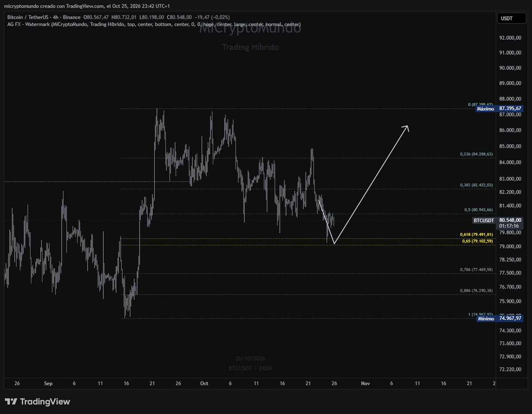Click the Máximo price label
This screenshot has height=414, width=532.
[485, 109]
